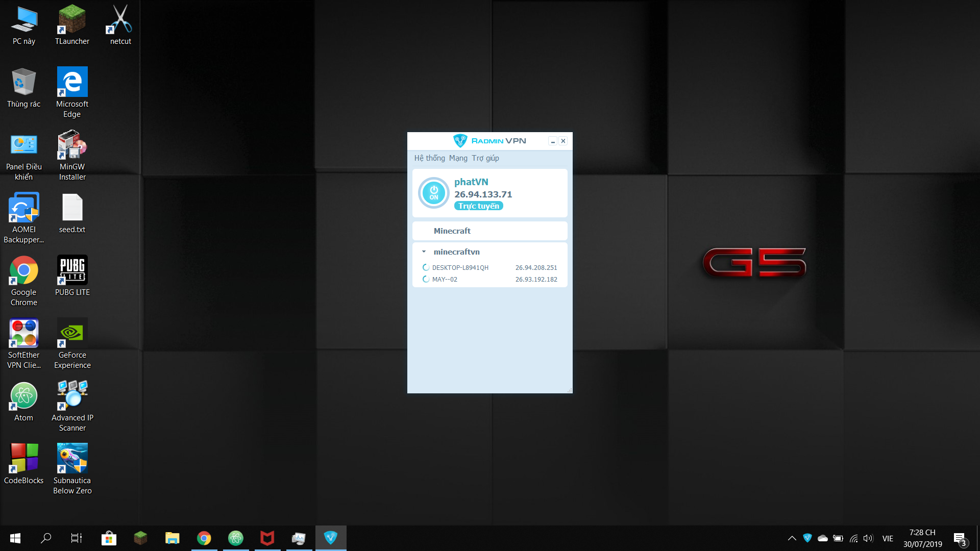Click the Minecraft network header
This screenshot has width=980, height=551.
pyautogui.click(x=452, y=231)
